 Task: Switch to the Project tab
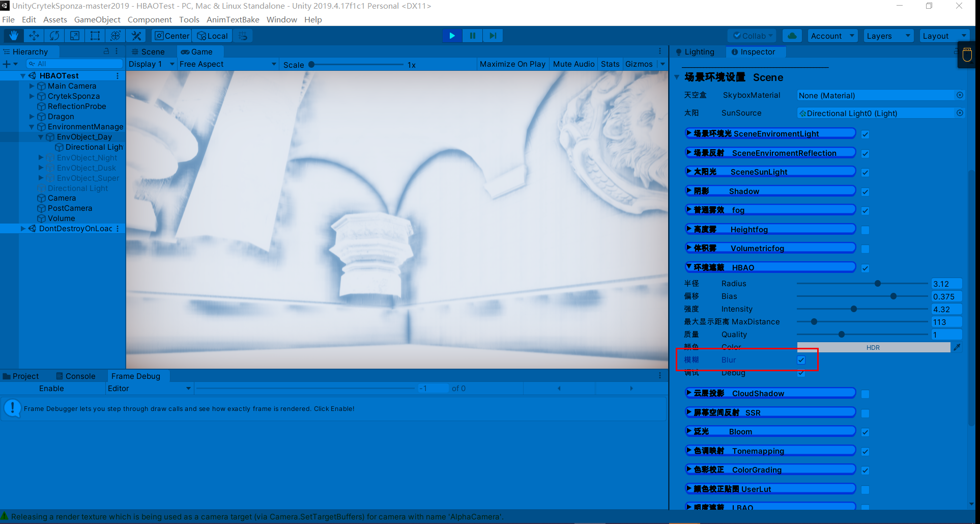click(x=21, y=376)
